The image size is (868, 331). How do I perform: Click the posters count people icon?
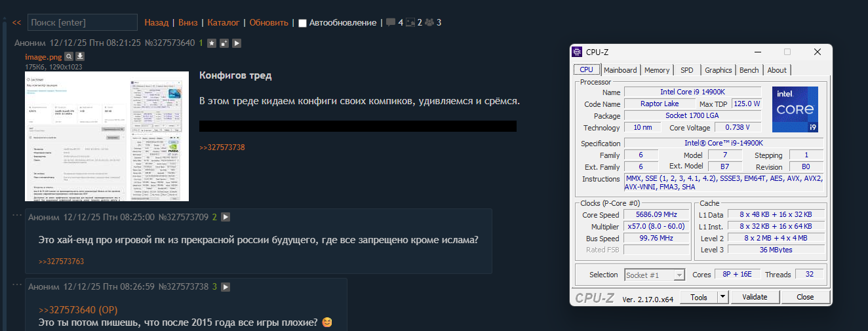click(x=429, y=22)
